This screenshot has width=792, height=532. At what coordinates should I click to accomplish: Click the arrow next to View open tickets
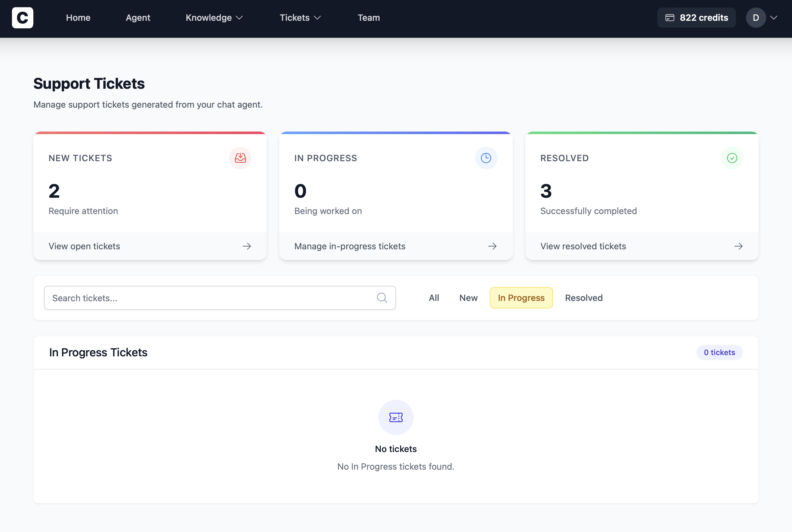(246, 246)
